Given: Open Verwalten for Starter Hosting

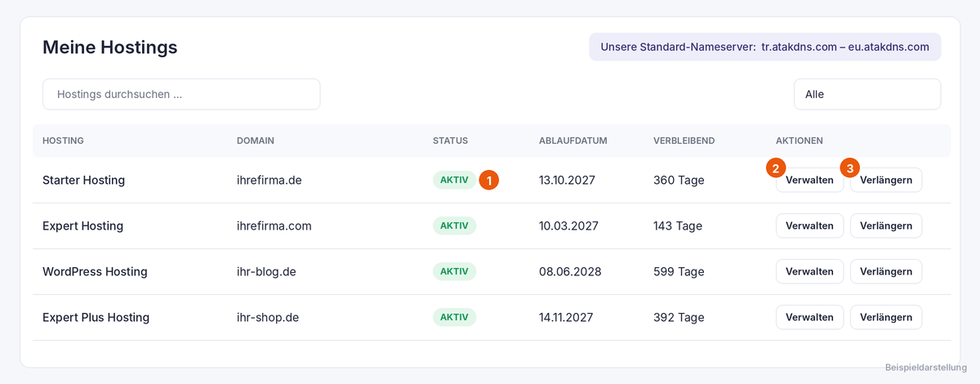Looking at the screenshot, I should pos(809,180).
